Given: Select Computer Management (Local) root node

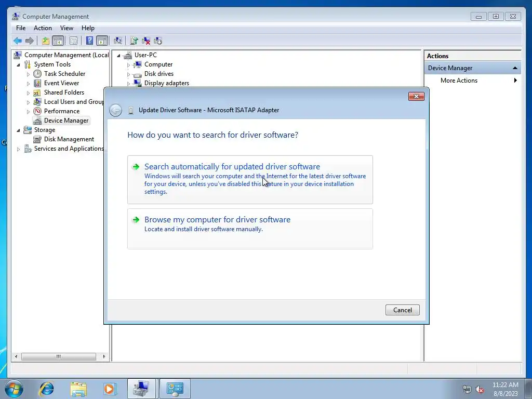Looking at the screenshot, I should (x=66, y=55).
